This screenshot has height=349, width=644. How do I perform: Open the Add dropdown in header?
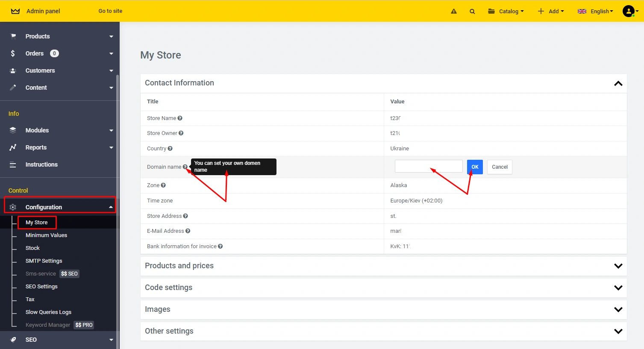coord(551,12)
